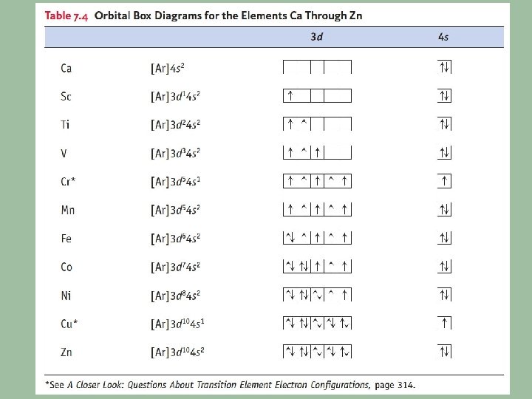
Task: Click the Zn 3d filled orbital diagram
Action: [317, 352]
